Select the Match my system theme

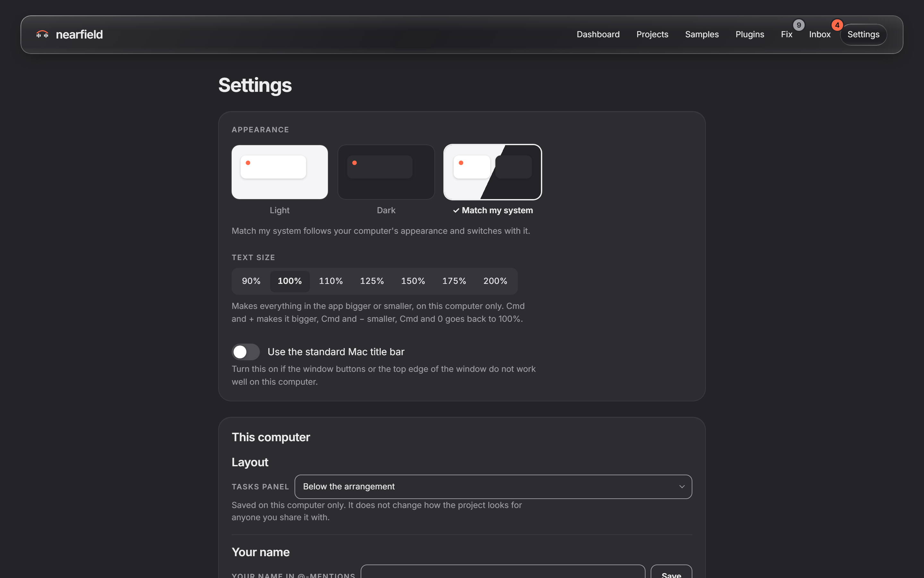click(x=492, y=172)
